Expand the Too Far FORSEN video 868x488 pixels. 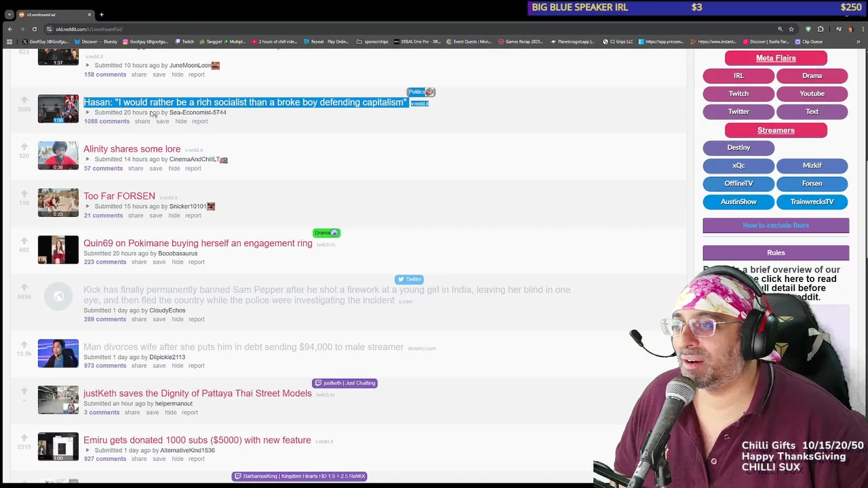(87, 206)
